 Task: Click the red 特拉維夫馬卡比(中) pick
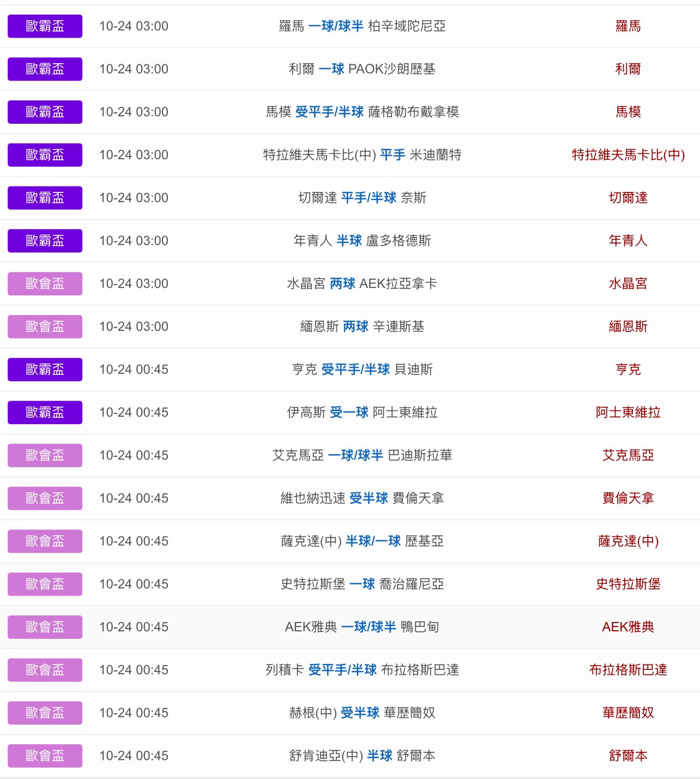(628, 155)
